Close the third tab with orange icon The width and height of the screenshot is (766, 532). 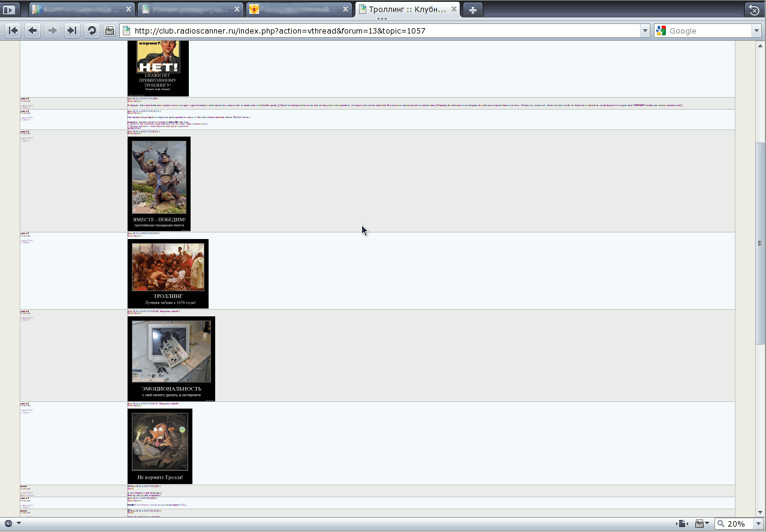[x=346, y=9]
